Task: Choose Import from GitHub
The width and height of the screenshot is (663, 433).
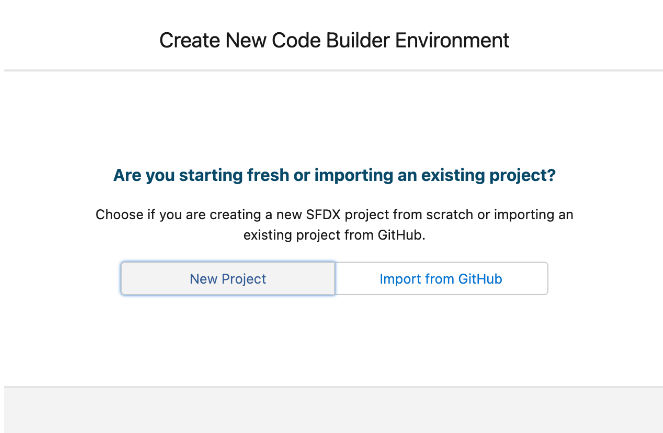Action: 441,279
